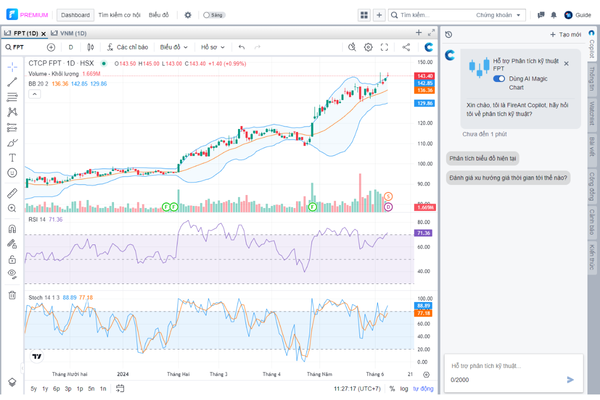
Task: Open time axis settings gear icon
Action: click(426, 374)
